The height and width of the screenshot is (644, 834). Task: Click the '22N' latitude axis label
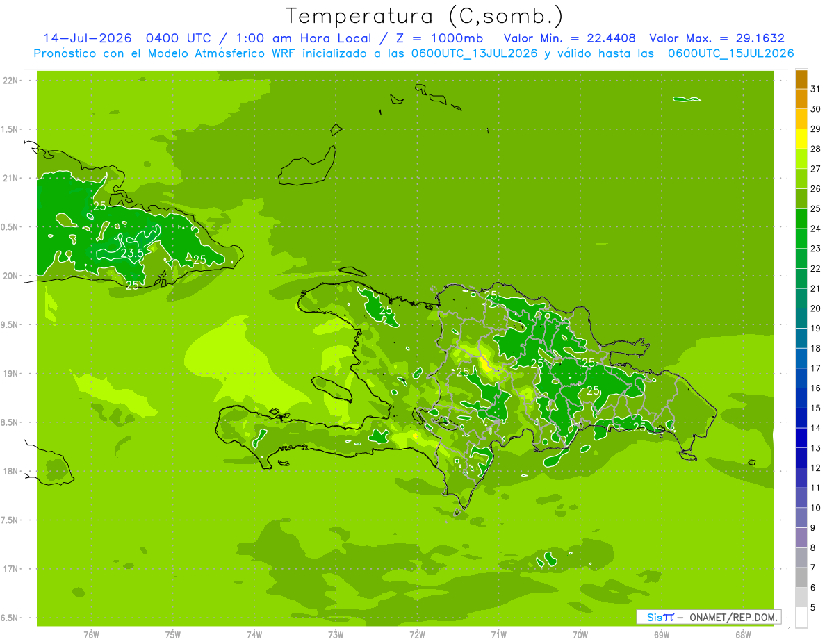[10, 81]
